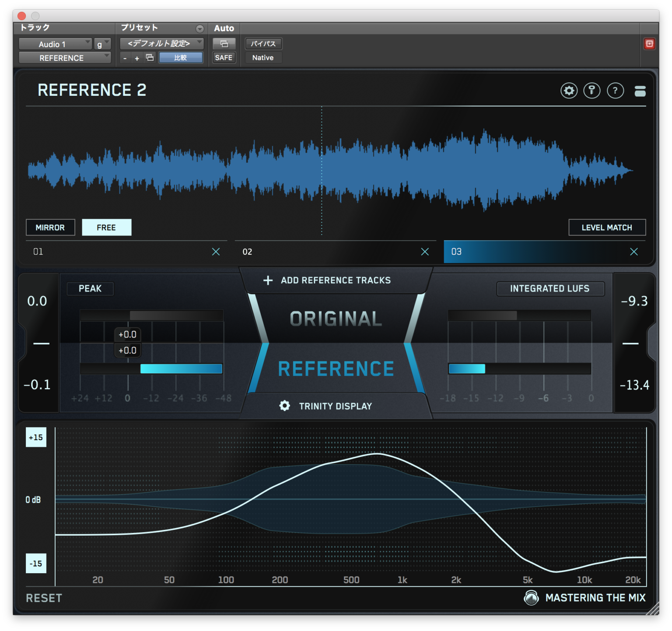
Task: Open Trinity Display settings gear
Action: 284,406
